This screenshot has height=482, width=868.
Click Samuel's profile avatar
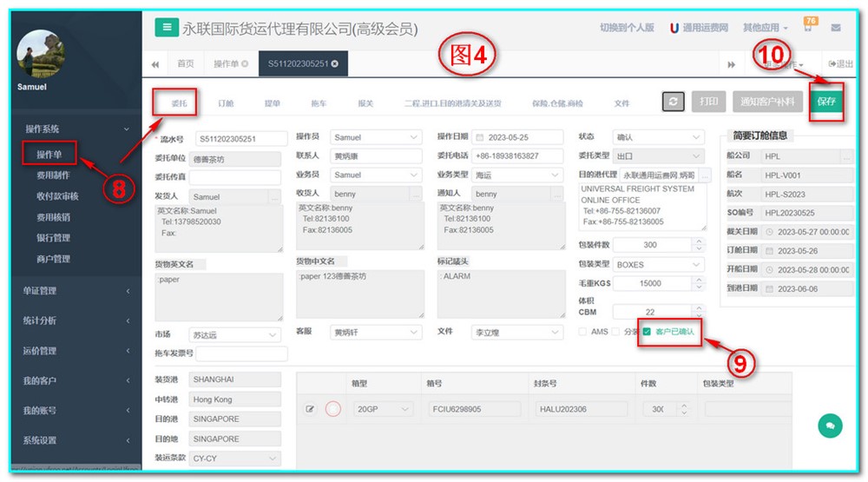point(41,53)
